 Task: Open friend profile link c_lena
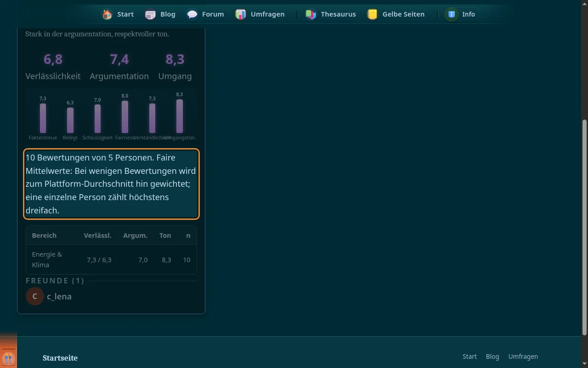tap(59, 296)
